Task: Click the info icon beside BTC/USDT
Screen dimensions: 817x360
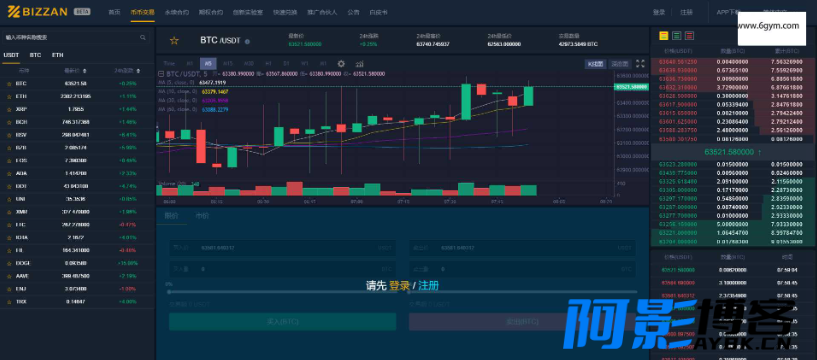Action: pos(247,42)
